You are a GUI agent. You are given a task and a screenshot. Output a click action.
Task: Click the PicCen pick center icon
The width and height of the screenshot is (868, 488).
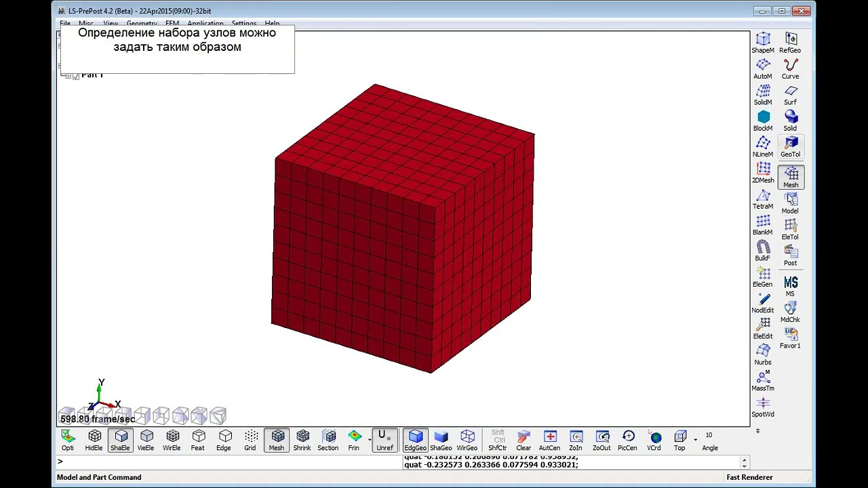tap(628, 441)
